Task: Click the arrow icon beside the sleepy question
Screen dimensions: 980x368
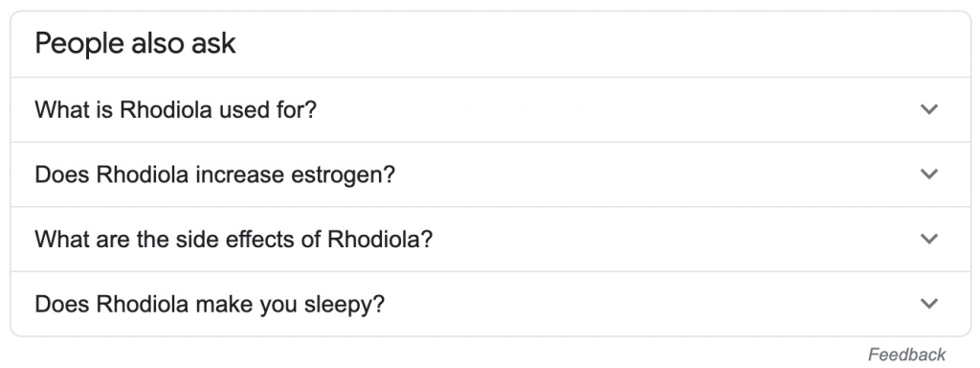Action: pyautogui.click(x=929, y=304)
